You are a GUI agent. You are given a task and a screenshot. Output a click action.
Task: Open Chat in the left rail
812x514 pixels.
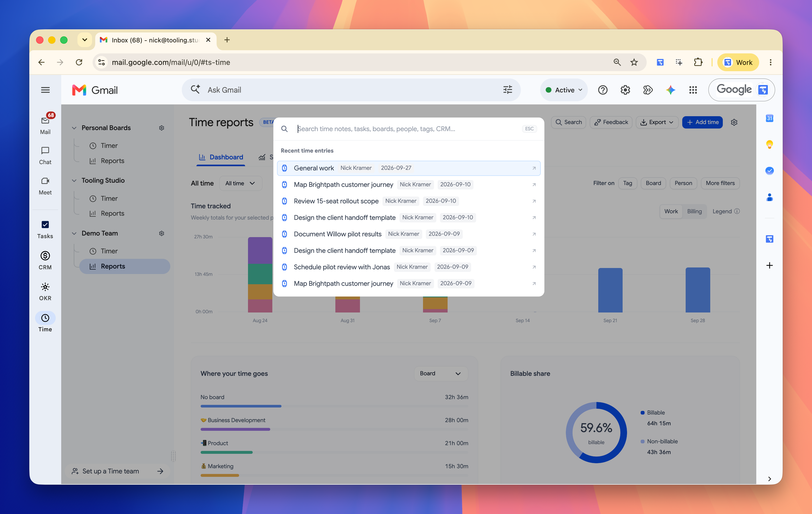pos(45,155)
